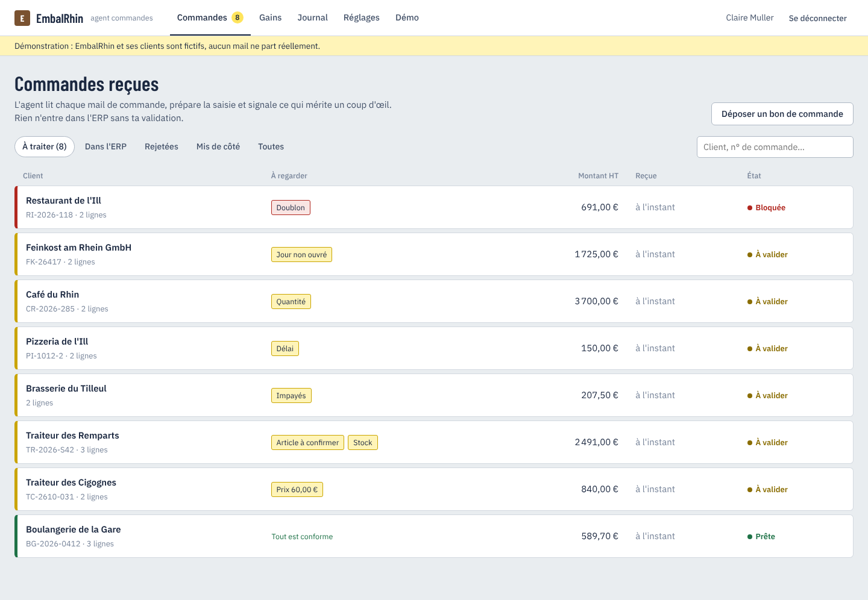Image resolution: width=868 pixels, height=600 pixels.
Task: Switch to the Réglages tab
Action: [x=362, y=17]
